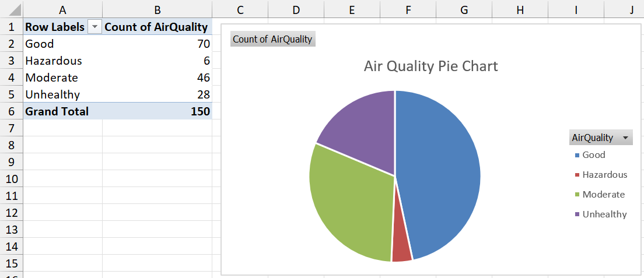Select the column A header

(62, 9)
